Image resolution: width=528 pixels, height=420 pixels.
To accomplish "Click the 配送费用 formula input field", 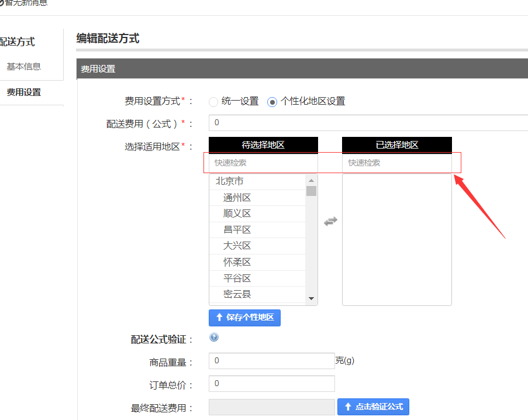I will click(x=368, y=123).
